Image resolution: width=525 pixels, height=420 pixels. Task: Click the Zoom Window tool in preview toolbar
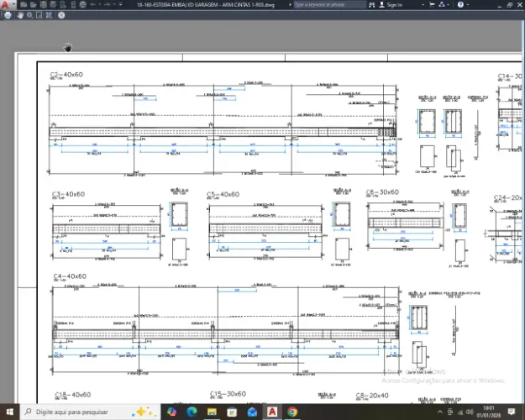[x=39, y=15]
